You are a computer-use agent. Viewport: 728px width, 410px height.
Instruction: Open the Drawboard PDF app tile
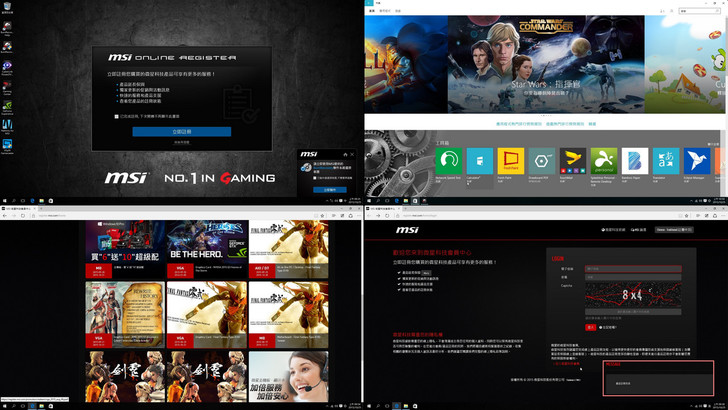pyautogui.click(x=542, y=160)
